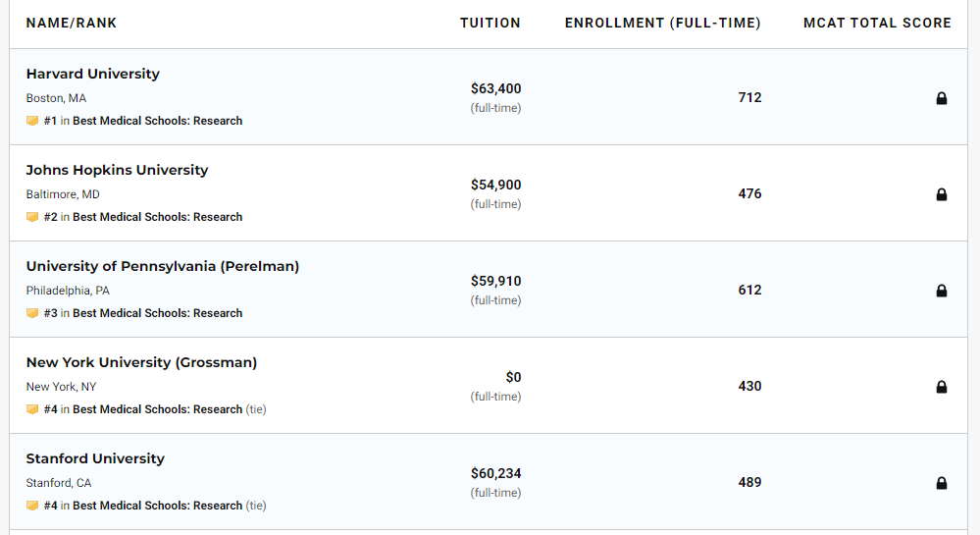Click the lock icon for New York University

tap(941, 387)
